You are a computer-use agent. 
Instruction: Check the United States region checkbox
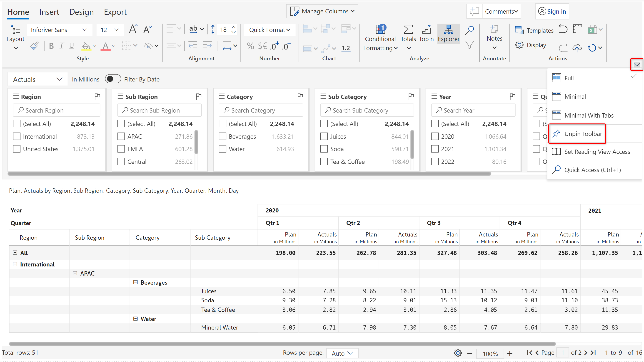17,149
